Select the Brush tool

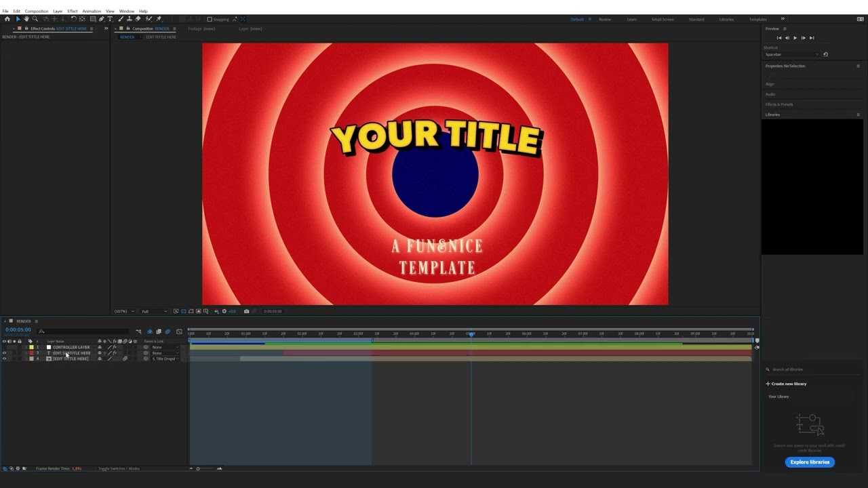pos(121,19)
